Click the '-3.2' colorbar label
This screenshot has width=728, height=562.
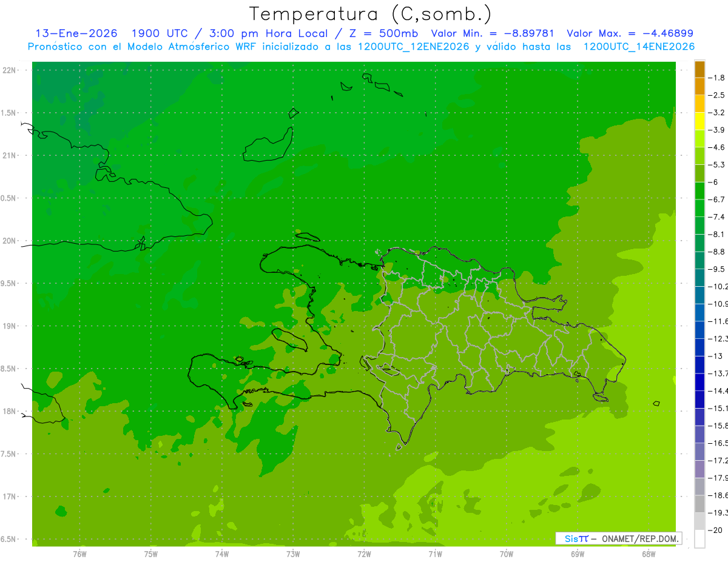pyautogui.click(x=716, y=113)
